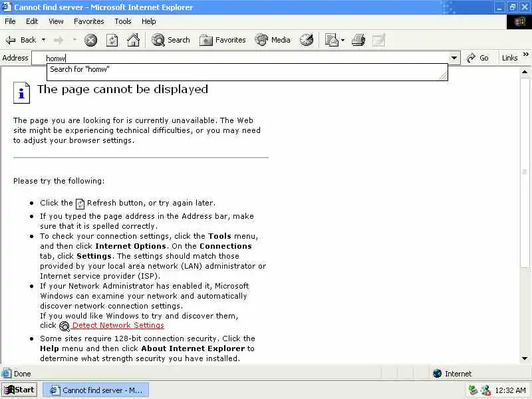The image size is (532, 399).
Task: Click the vertical scrollbar thumb
Action: pos(525,173)
